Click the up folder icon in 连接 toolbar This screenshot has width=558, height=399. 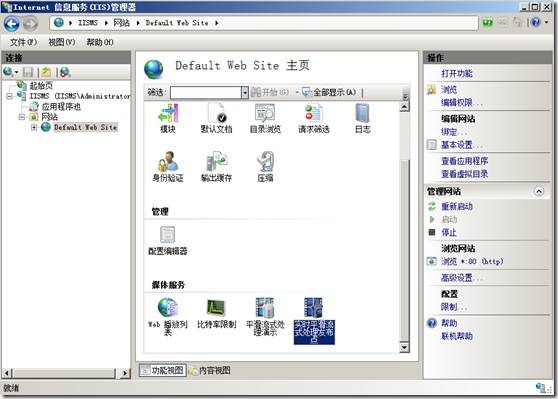click(46, 72)
